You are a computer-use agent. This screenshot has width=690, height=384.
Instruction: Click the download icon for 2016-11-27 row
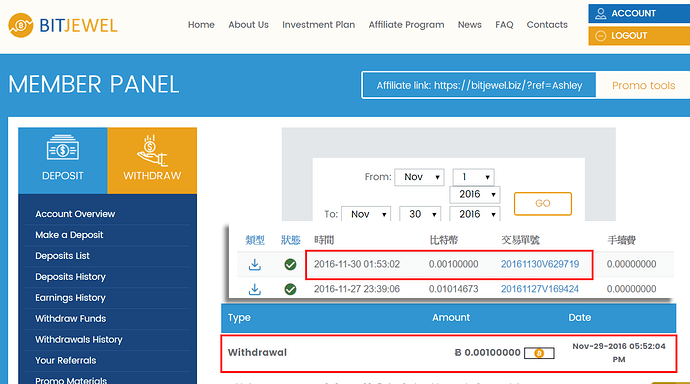254,289
